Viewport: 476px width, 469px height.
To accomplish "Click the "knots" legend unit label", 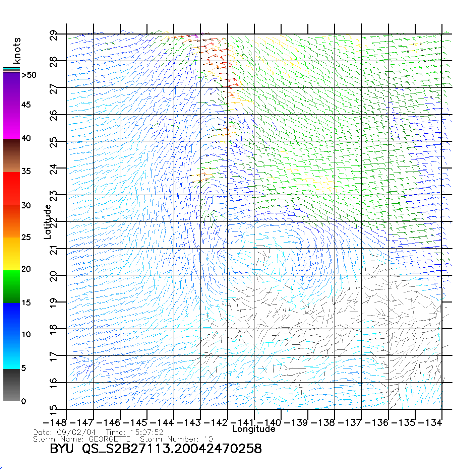I will point(17,51).
